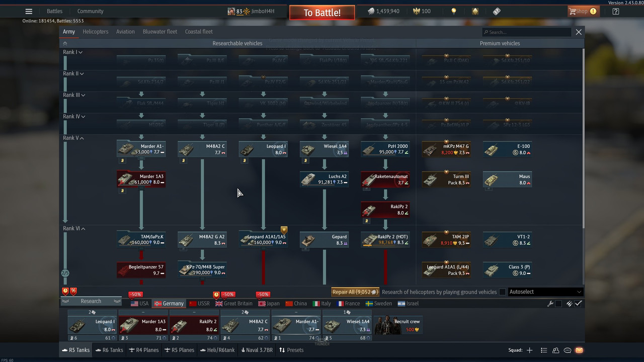The image size is (644, 362).
Task: Switch to the Aviation tab
Action: [x=125, y=32]
